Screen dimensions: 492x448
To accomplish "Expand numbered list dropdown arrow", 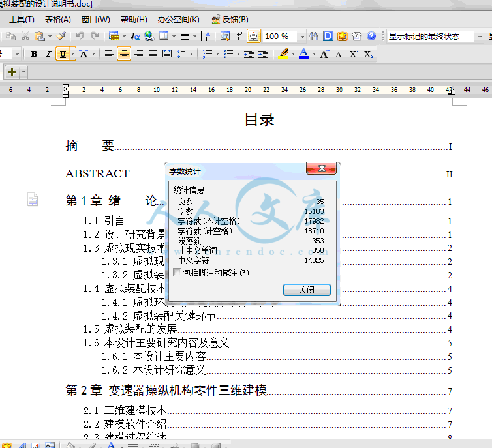I will pos(217,54).
